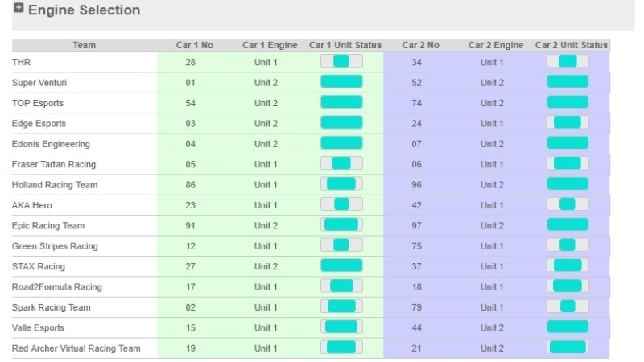Select the Fraser Tartan Racing team name
This screenshot has width=644, height=362.
54,165
